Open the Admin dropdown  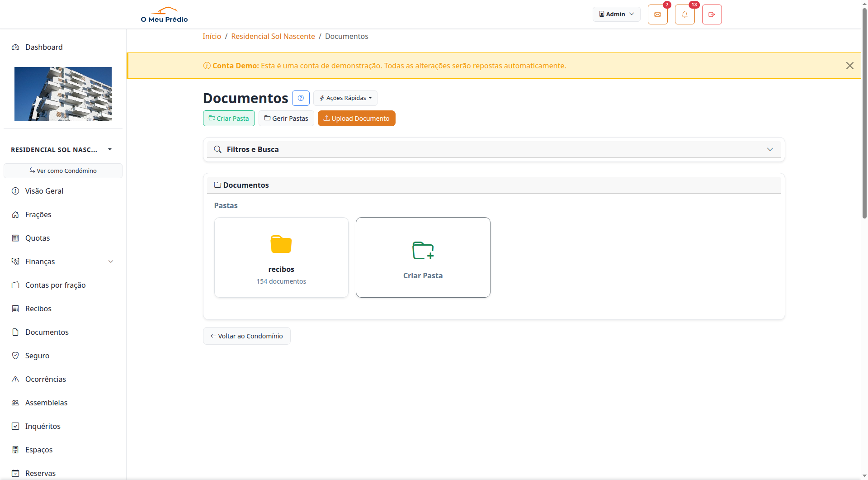tap(616, 14)
